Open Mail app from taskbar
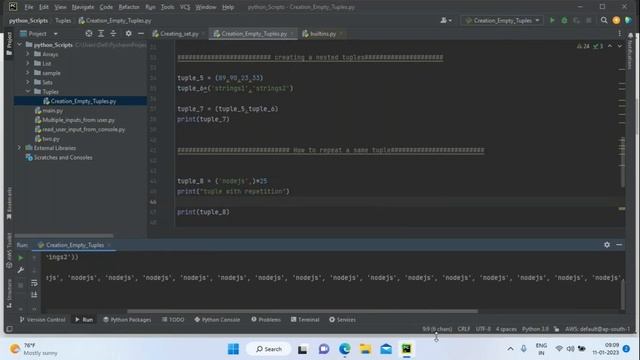The width and height of the screenshot is (640, 360). point(386,349)
